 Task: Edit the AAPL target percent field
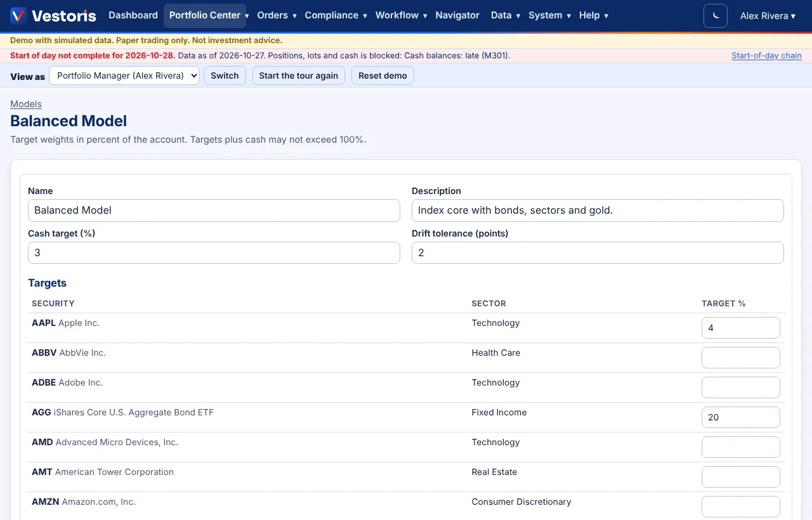coord(740,328)
